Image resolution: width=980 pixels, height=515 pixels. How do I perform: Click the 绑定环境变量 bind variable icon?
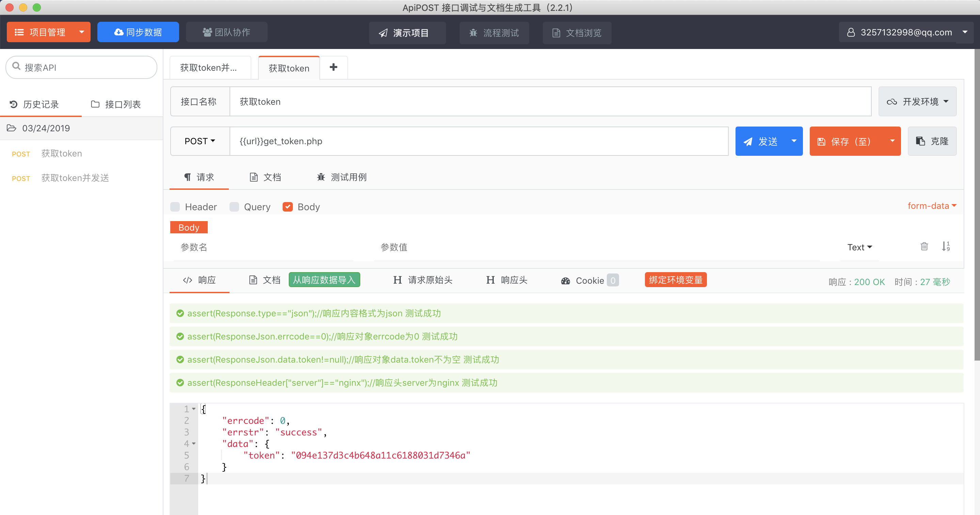(677, 280)
